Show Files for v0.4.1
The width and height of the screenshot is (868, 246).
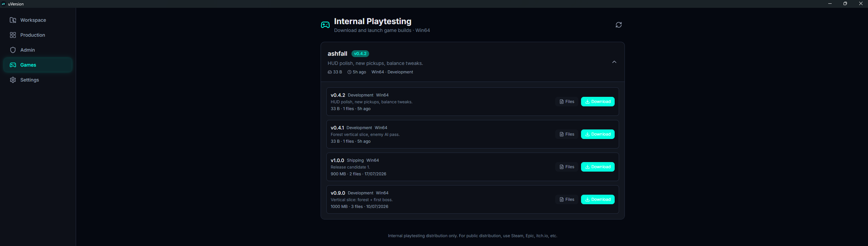pyautogui.click(x=567, y=134)
